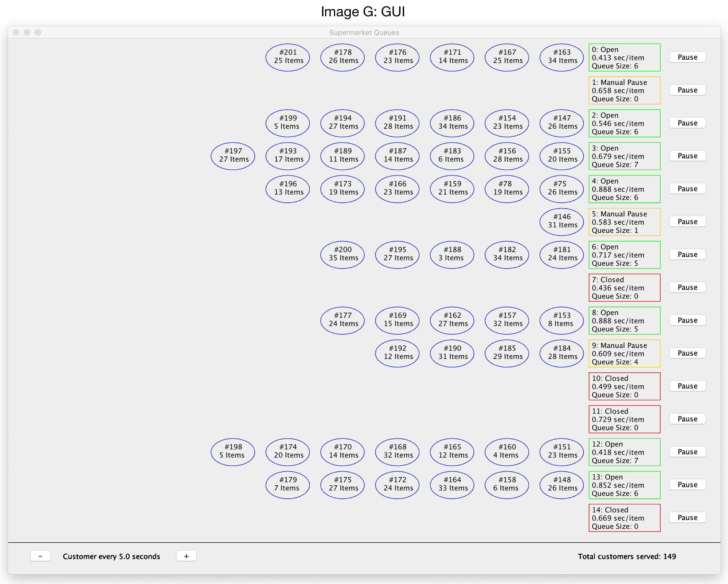Click the register 10 Closed status box

(624, 386)
